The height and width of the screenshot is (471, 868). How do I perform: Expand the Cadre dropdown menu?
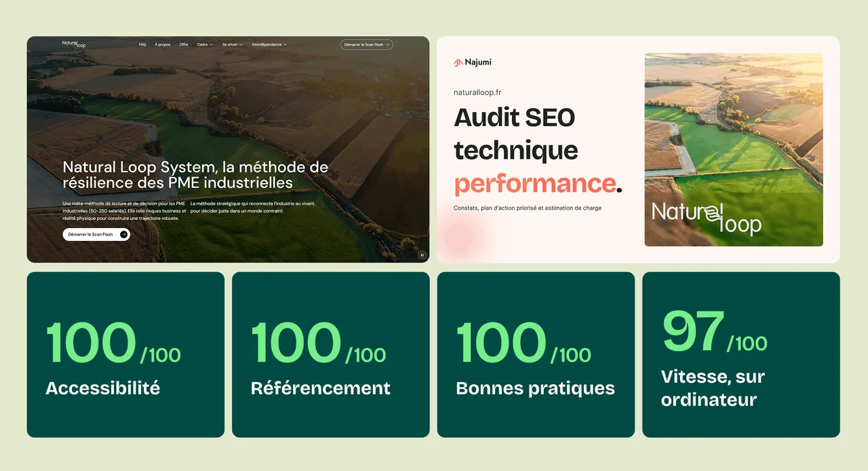click(x=205, y=45)
